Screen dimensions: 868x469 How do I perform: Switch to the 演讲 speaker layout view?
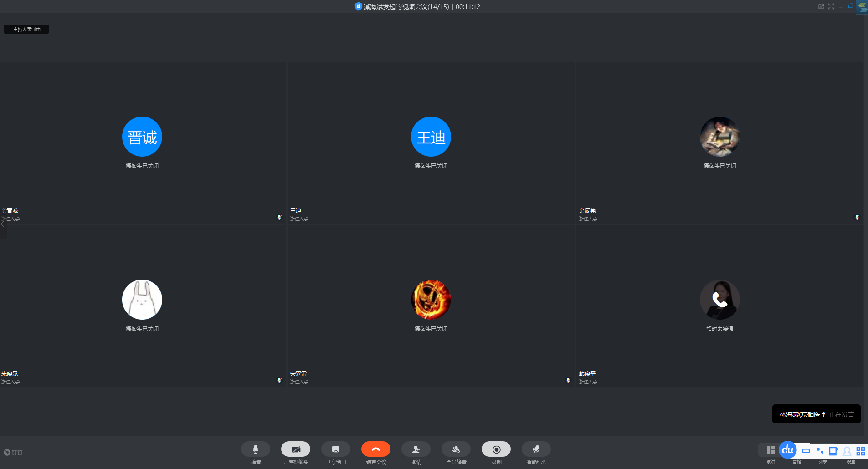(770, 450)
